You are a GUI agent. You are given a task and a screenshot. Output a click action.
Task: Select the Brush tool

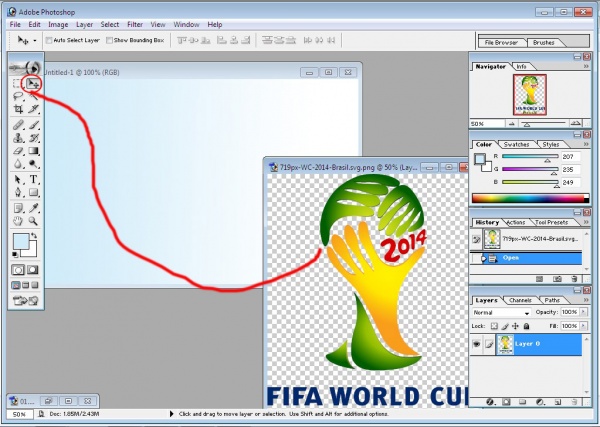pyautogui.click(x=34, y=125)
